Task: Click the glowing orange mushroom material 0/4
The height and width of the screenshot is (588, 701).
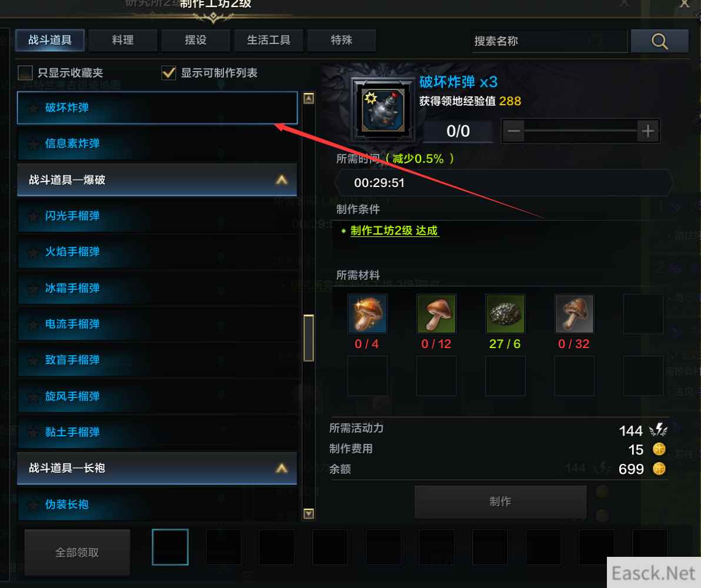Action: click(x=367, y=313)
